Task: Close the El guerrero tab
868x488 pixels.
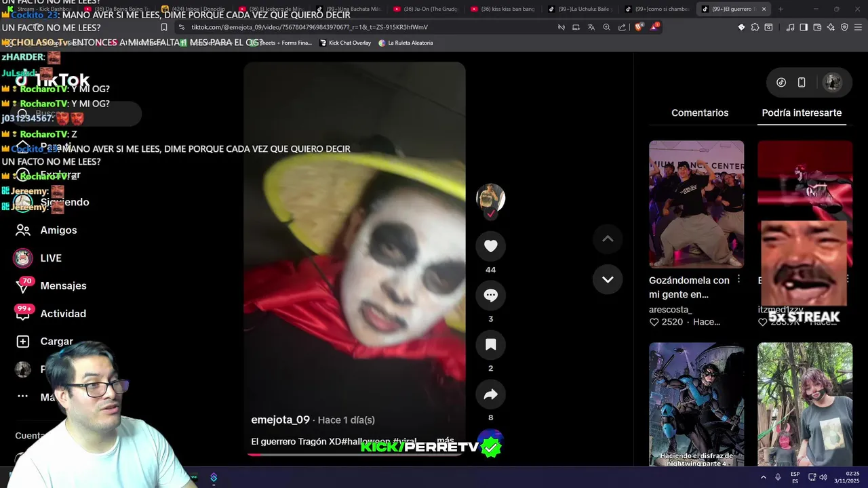Action: (x=764, y=9)
